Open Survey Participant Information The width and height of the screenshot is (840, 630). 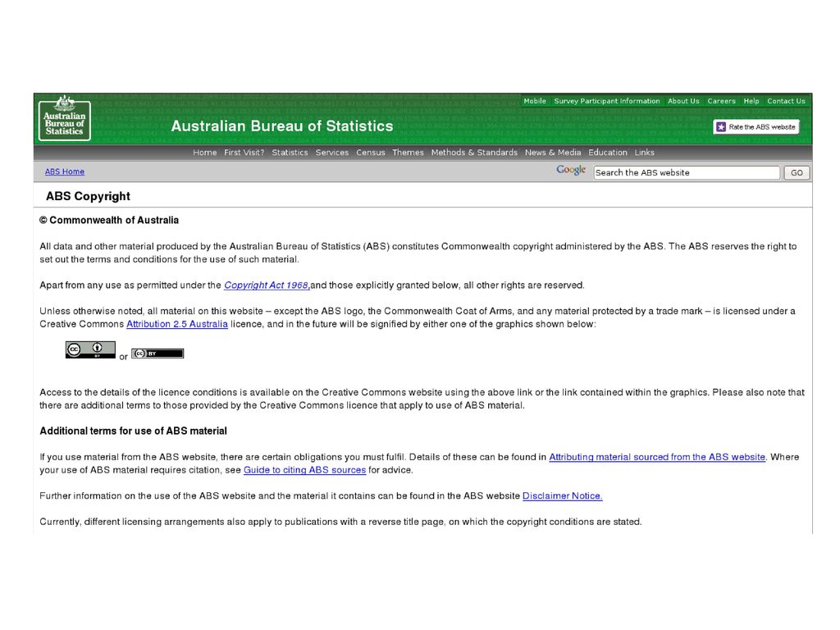(607, 101)
